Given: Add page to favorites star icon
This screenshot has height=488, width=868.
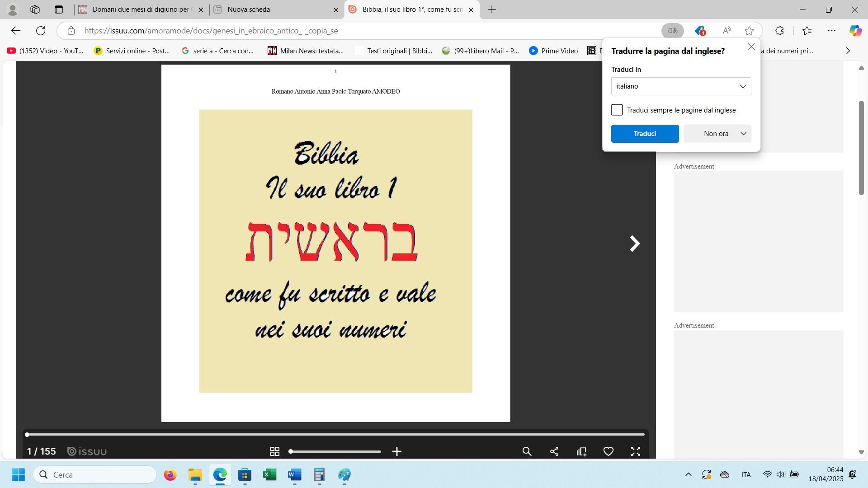Looking at the screenshot, I should pos(749,31).
